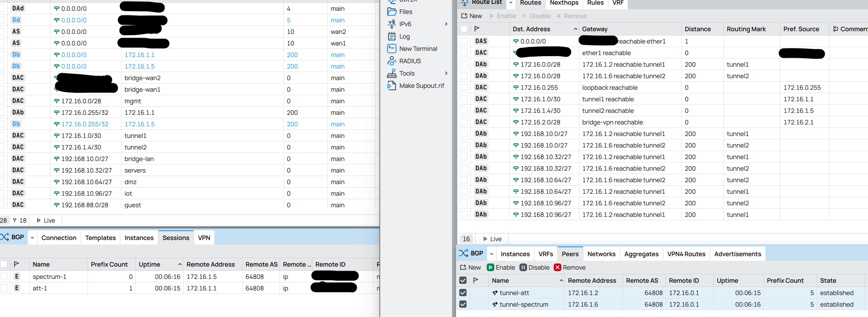This screenshot has width=868, height=317.
Task: Click the Make Supout.rif icon
Action: 392,86
